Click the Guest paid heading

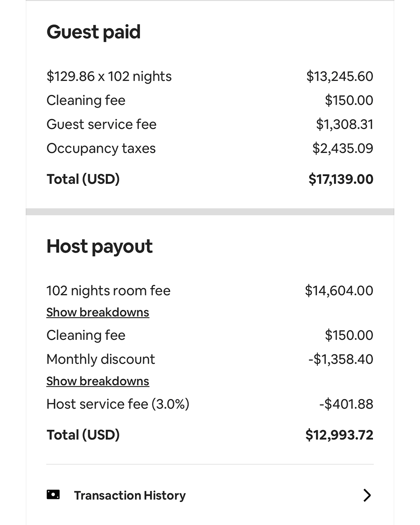pyautogui.click(x=93, y=32)
